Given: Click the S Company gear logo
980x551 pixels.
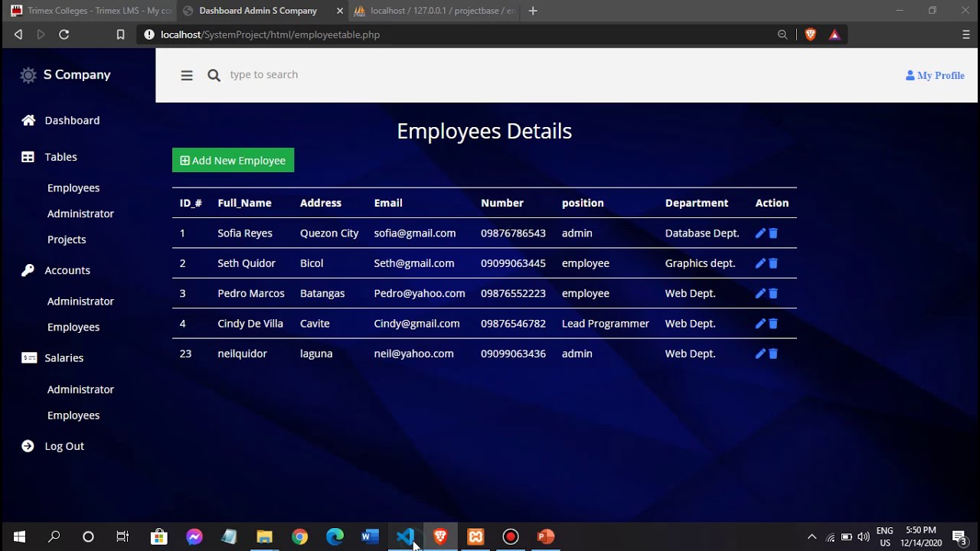Looking at the screenshot, I should click(28, 75).
